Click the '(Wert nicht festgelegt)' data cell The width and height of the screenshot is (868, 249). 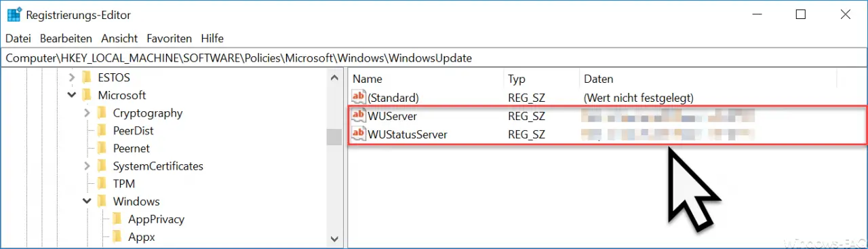click(638, 98)
